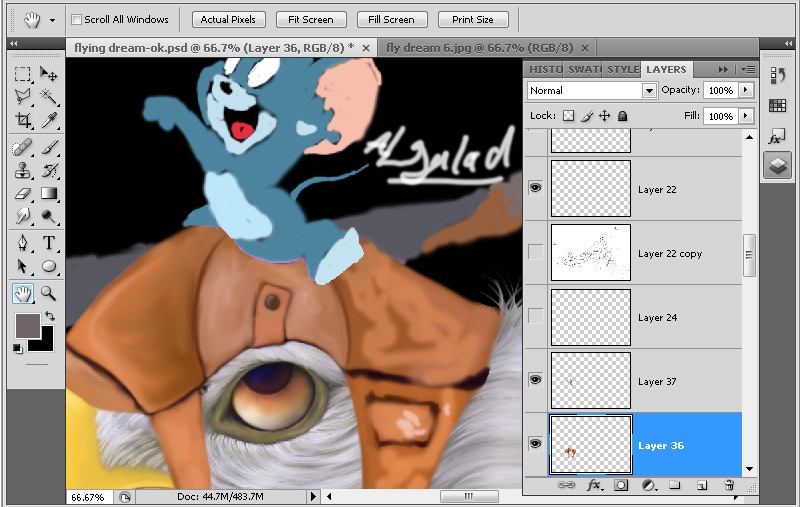Hide Layer 22 with eye icon
The width and height of the screenshot is (800, 507).
coord(535,188)
